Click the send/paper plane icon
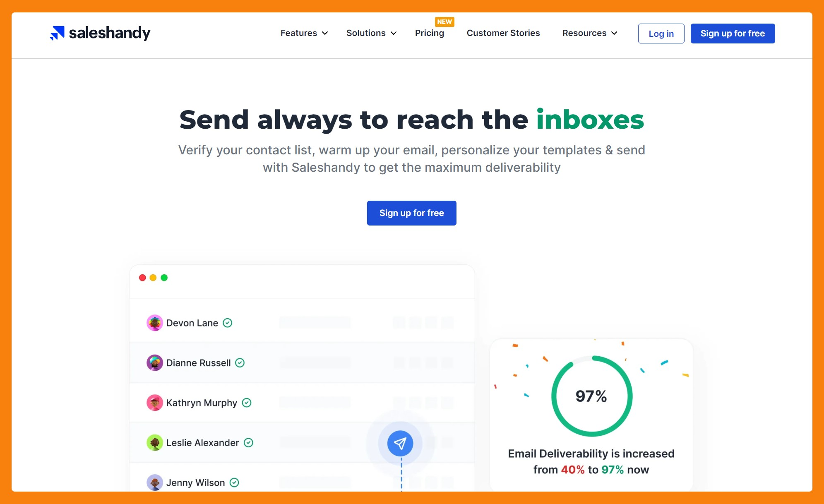824x504 pixels. [401, 442]
